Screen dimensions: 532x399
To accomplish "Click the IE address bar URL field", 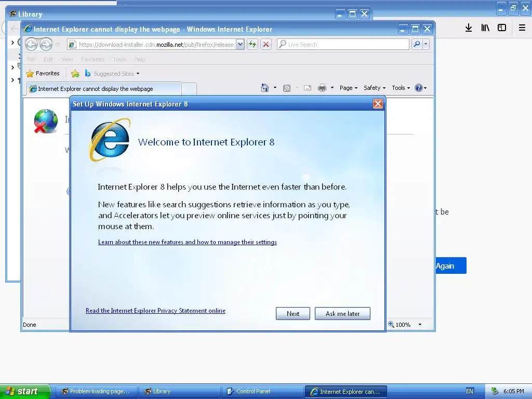I will [156, 45].
